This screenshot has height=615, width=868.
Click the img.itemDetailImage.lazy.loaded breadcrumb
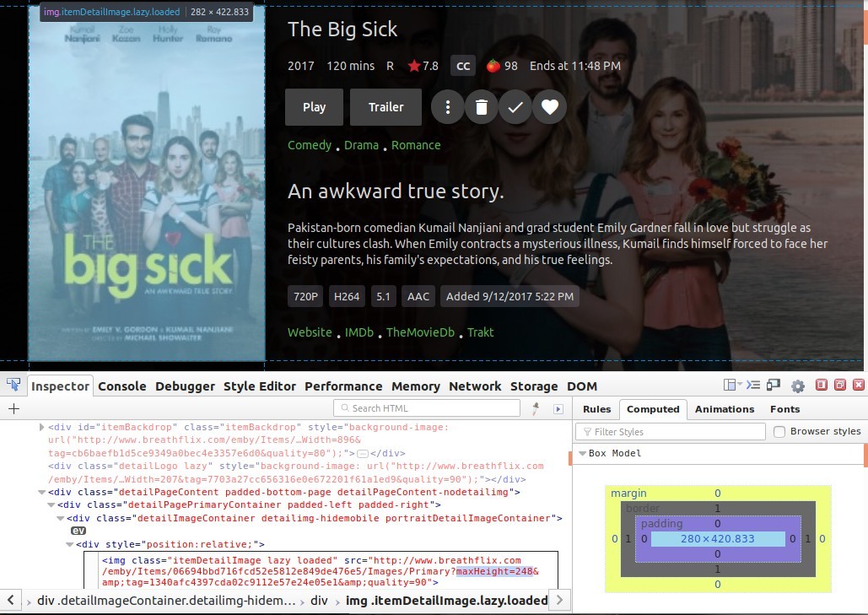pyautogui.click(x=446, y=601)
